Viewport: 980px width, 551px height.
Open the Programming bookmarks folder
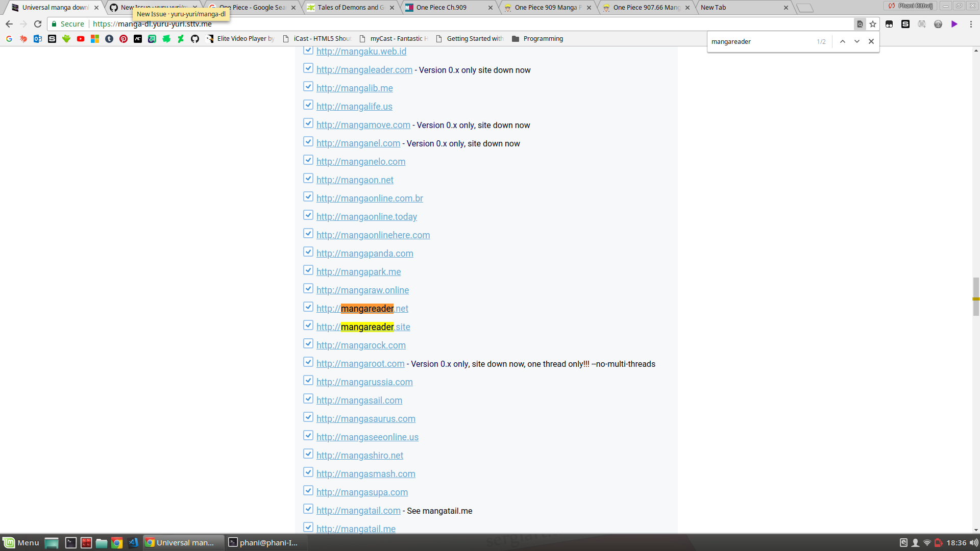[537, 39]
